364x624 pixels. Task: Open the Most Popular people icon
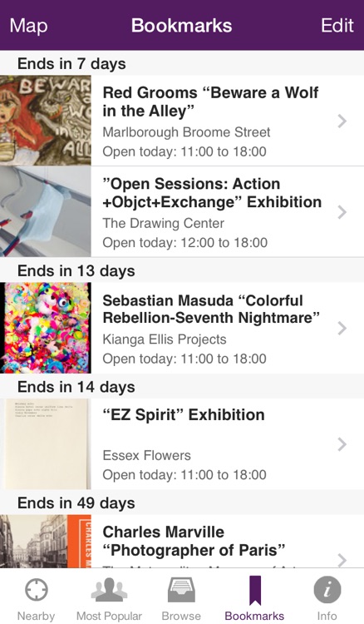[109, 590]
